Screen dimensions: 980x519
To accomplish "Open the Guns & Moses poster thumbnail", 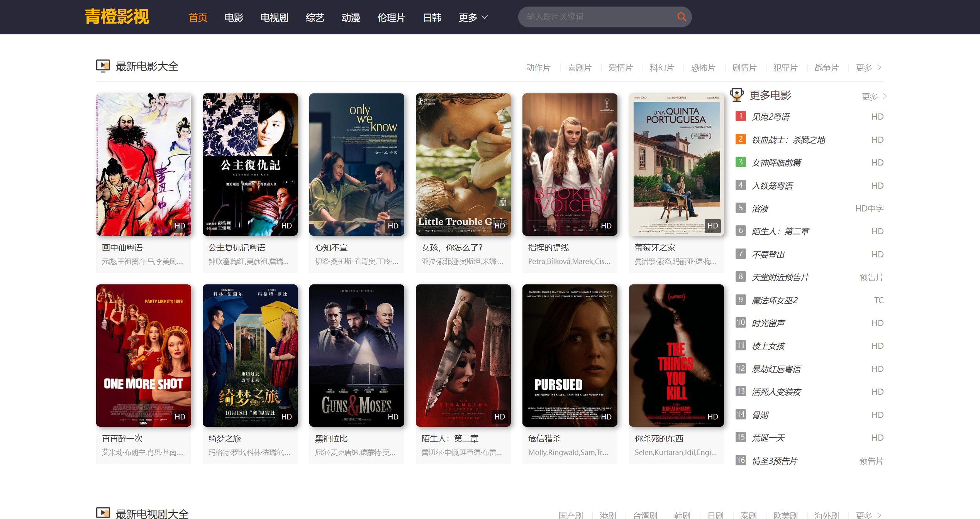I will pyautogui.click(x=356, y=355).
